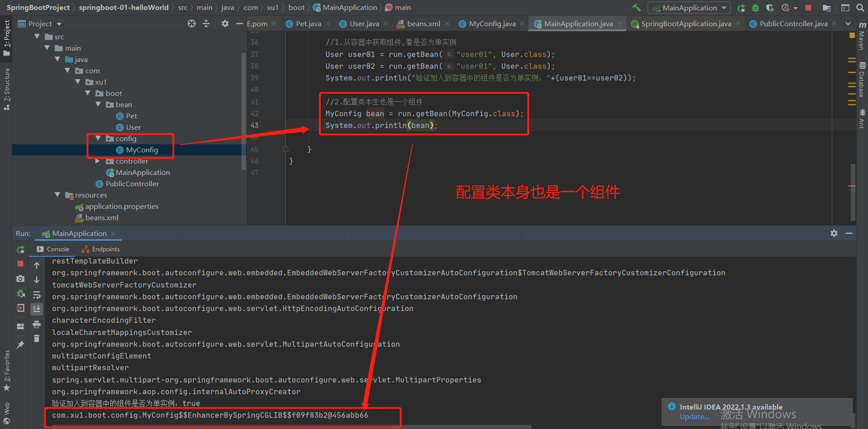The height and width of the screenshot is (429, 868).
Task: Collapse the bean package node
Action: point(98,104)
